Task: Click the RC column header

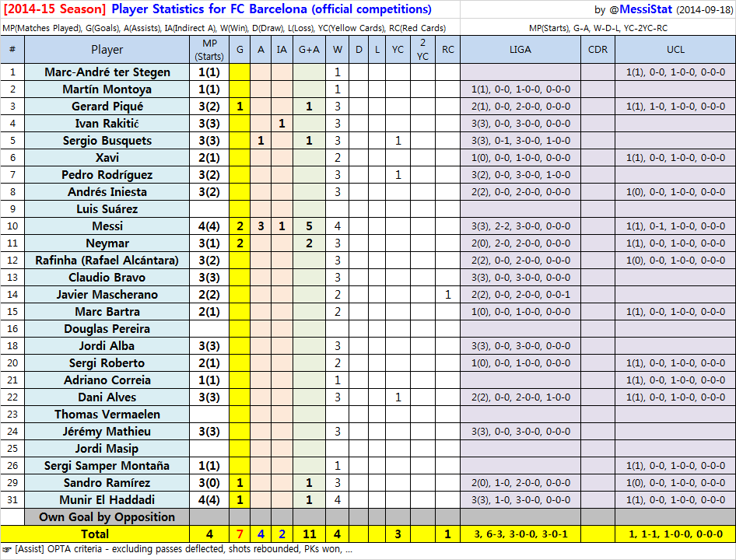Action: (447, 50)
